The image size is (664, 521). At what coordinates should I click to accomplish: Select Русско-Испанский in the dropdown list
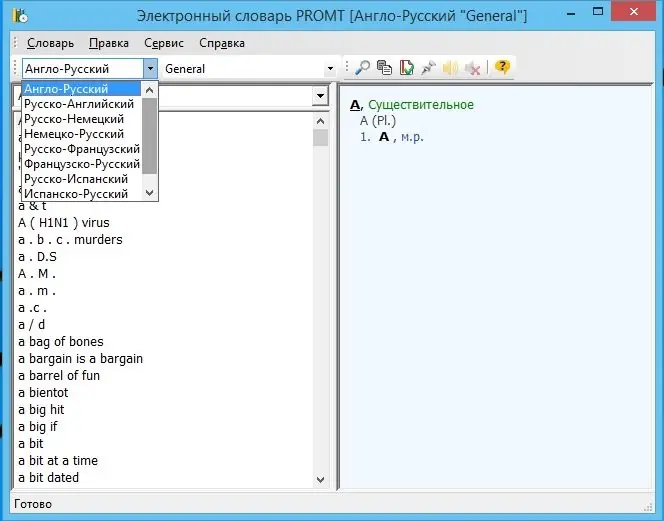pyautogui.click(x=82, y=179)
